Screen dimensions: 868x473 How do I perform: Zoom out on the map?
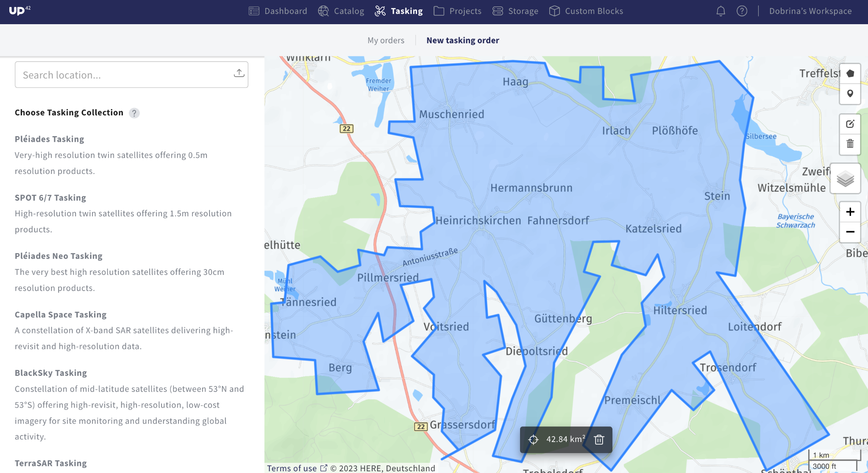click(850, 232)
